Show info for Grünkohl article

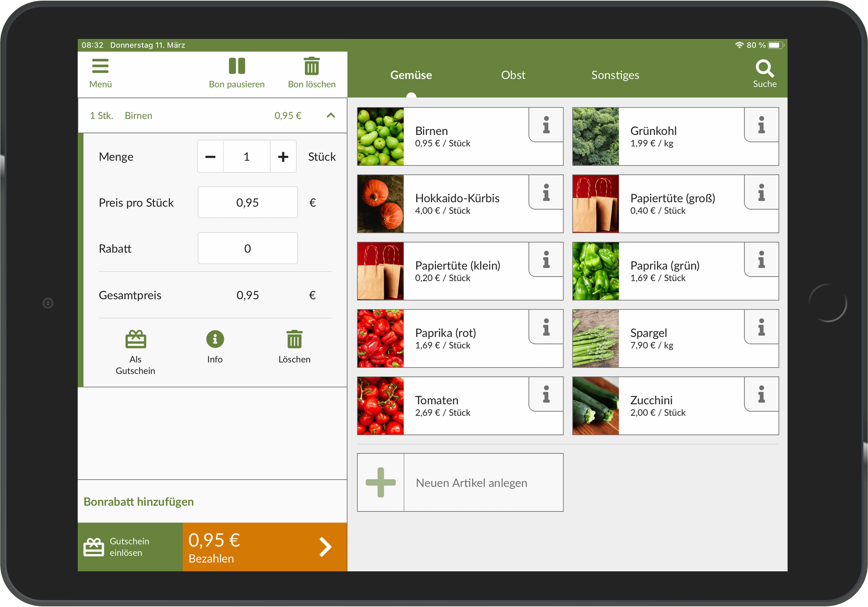click(x=761, y=125)
